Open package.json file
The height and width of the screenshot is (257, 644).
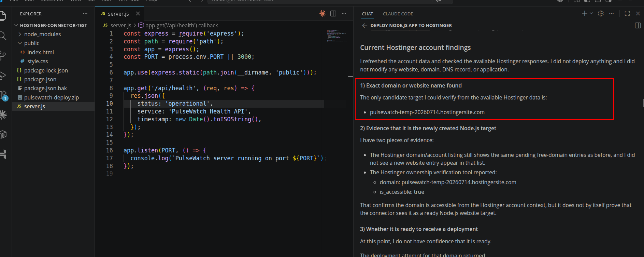(53, 79)
